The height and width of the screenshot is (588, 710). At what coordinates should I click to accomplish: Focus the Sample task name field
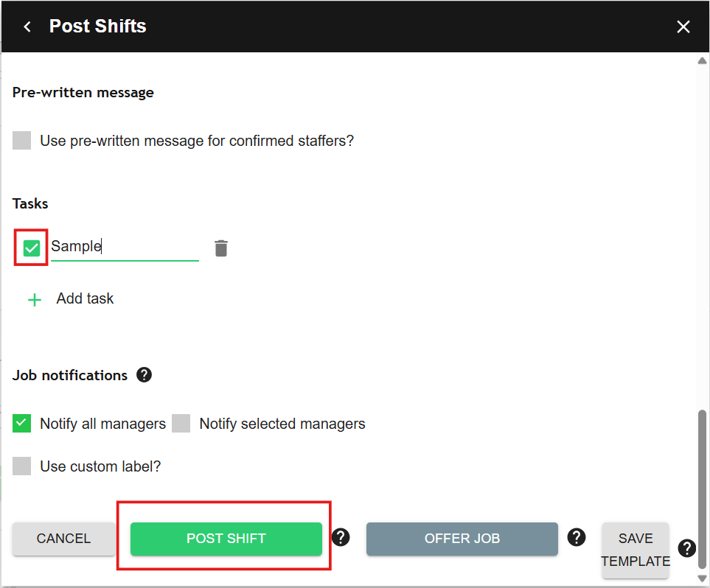coord(124,247)
